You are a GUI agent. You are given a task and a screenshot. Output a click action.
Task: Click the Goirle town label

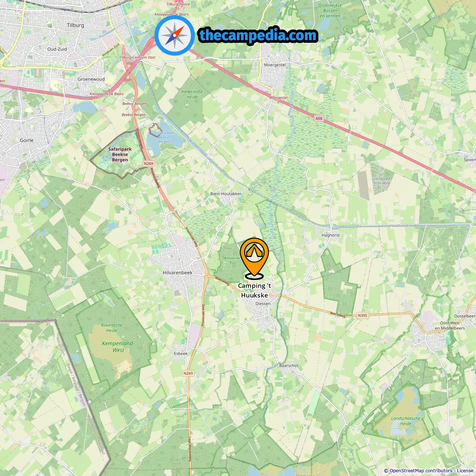coord(27,140)
